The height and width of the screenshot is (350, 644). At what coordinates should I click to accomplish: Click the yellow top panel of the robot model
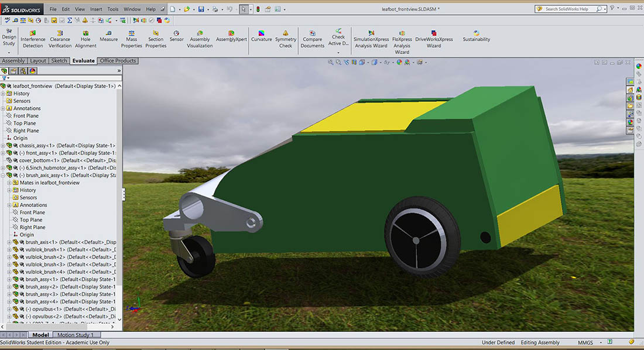[372, 117]
